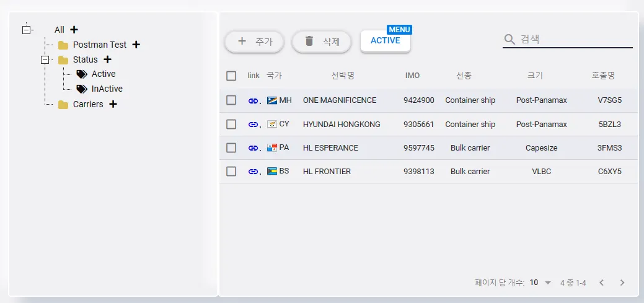Sort by the IMO column header
This screenshot has width=644, height=303.
(412, 76)
